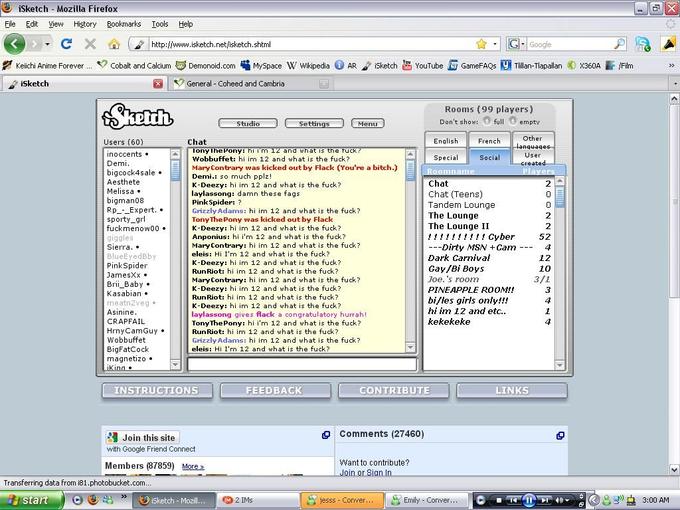Open the LINKS button
The image size is (680, 510).
[512, 390]
